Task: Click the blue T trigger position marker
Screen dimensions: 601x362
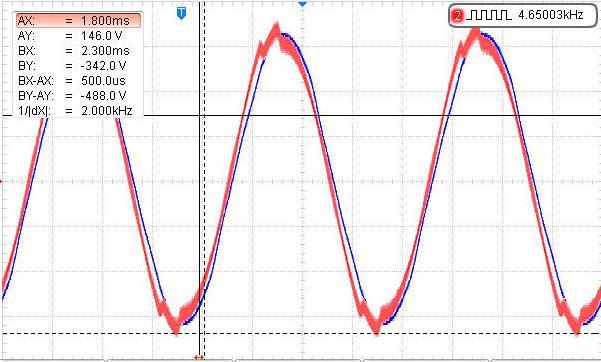Action: (x=181, y=13)
